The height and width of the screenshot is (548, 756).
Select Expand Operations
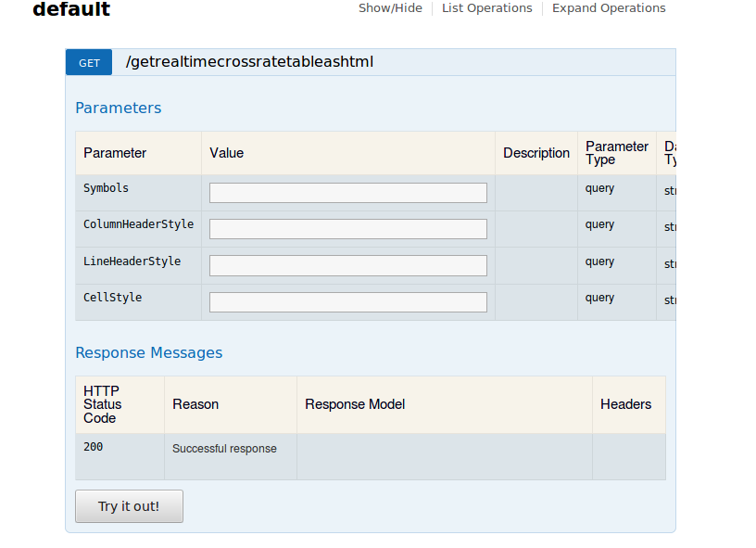[609, 8]
